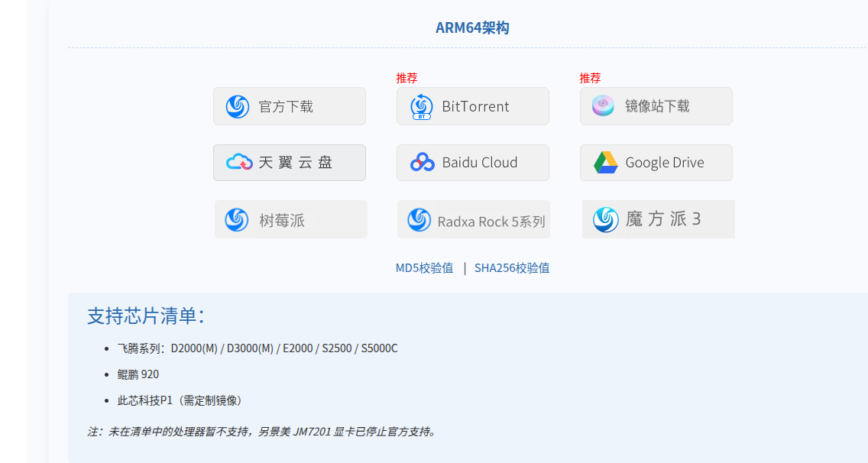Click the Google Drive triangle icon

(606, 162)
